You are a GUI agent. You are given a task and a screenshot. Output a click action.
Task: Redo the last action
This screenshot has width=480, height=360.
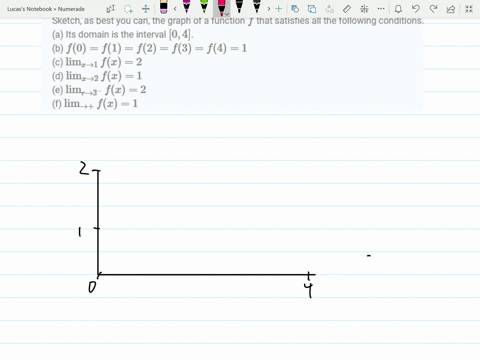tap(433, 9)
